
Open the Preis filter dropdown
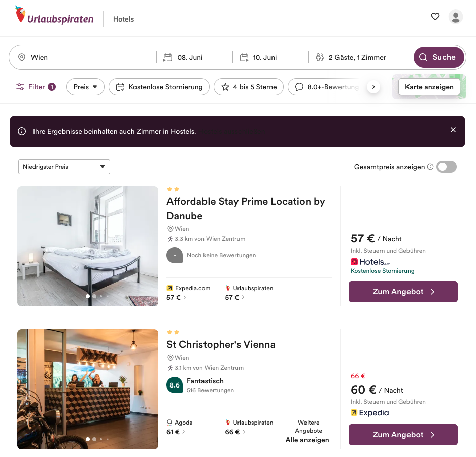coord(85,87)
